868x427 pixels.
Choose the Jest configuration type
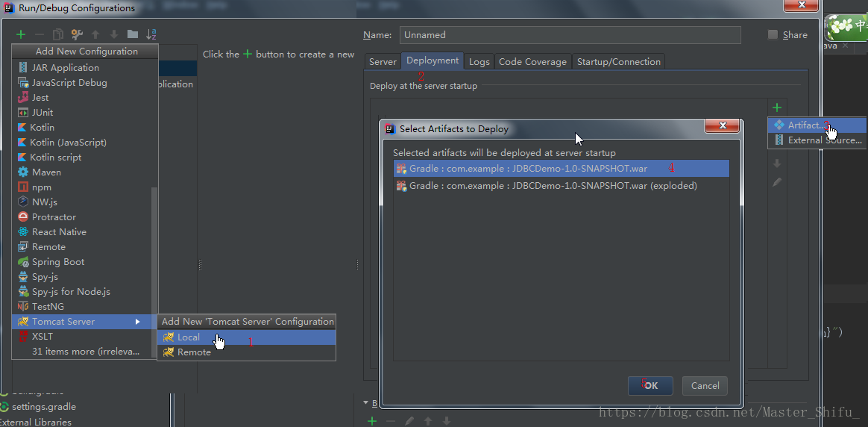[x=81, y=98]
